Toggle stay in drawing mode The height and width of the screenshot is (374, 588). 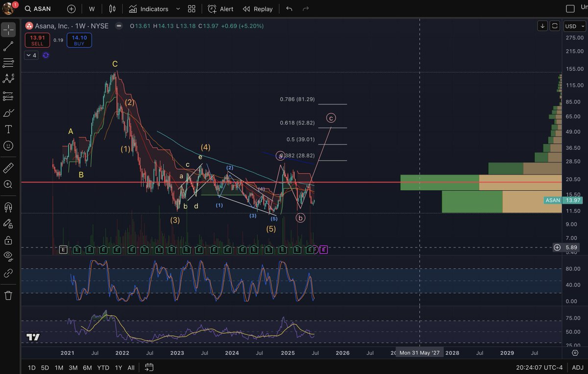tap(8, 224)
